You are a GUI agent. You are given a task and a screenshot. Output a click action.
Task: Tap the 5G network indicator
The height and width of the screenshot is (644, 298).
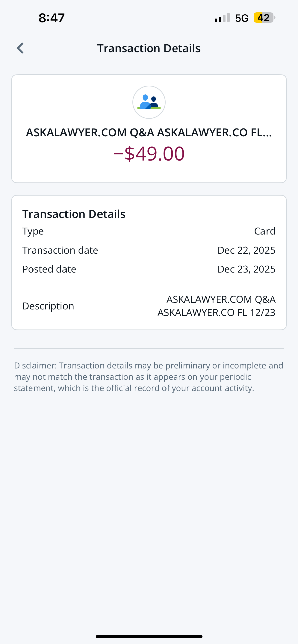[x=242, y=18]
